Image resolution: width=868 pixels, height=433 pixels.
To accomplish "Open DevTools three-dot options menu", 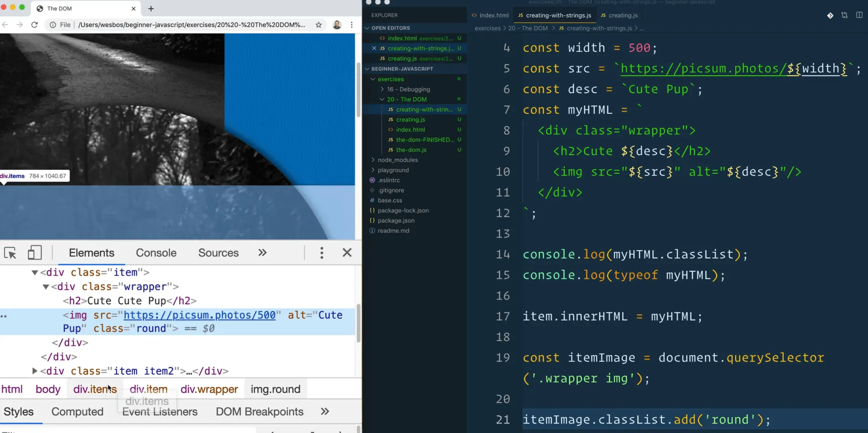I will [x=322, y=253].
